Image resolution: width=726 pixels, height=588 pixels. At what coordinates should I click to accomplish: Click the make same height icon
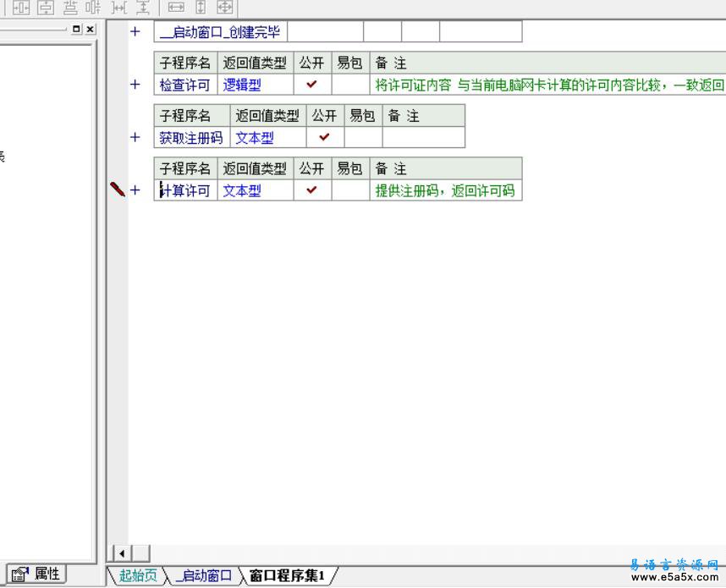click(201, 7)
